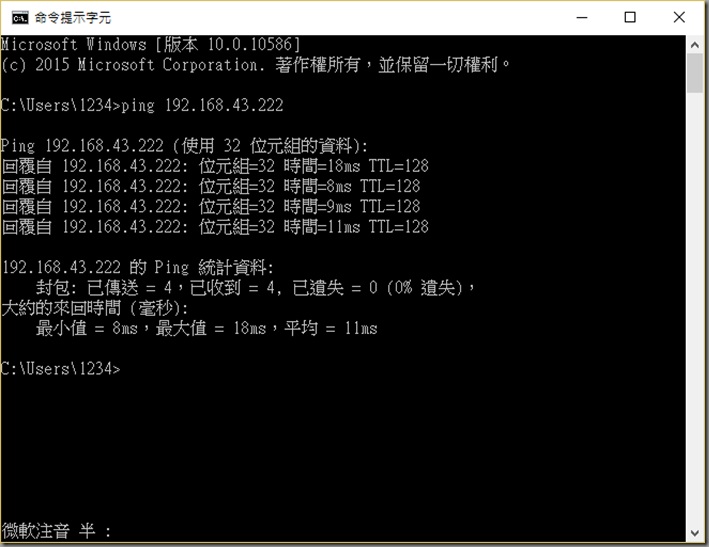Click the scrollbar down arrow
The width and height of the screenshot is (709, 547).
[695, 533]
